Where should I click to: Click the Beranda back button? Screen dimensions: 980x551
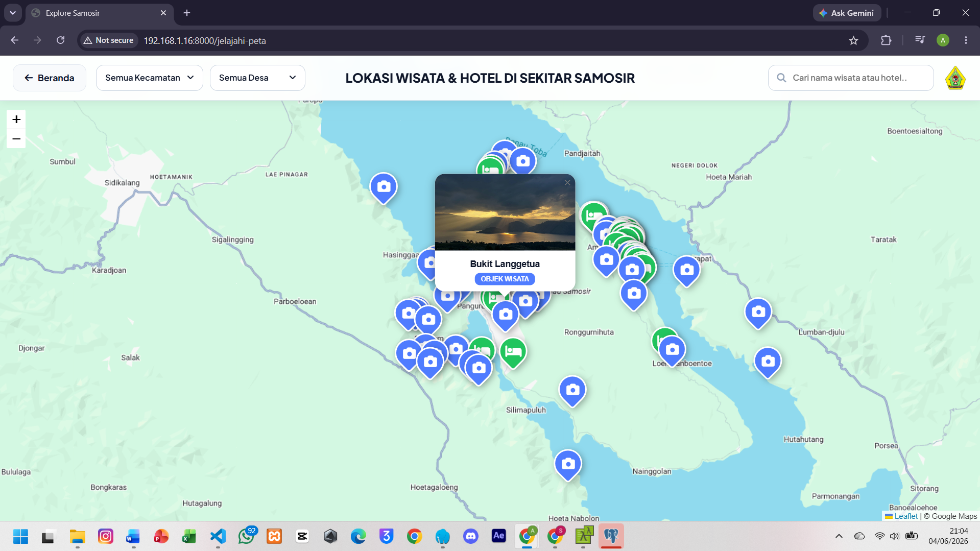tap(50, 78)
